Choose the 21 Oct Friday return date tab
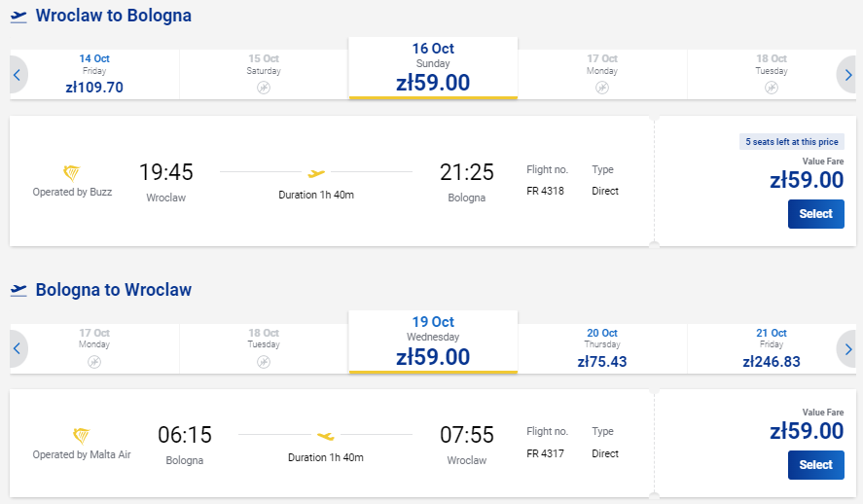This screenshot has height=504, width=863. click(772, 348)
